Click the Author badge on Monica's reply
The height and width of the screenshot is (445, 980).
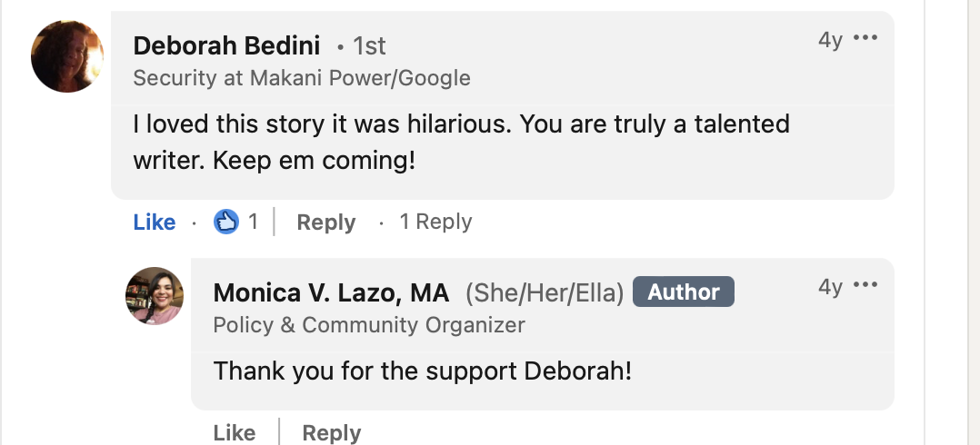[x=683, y=292]
